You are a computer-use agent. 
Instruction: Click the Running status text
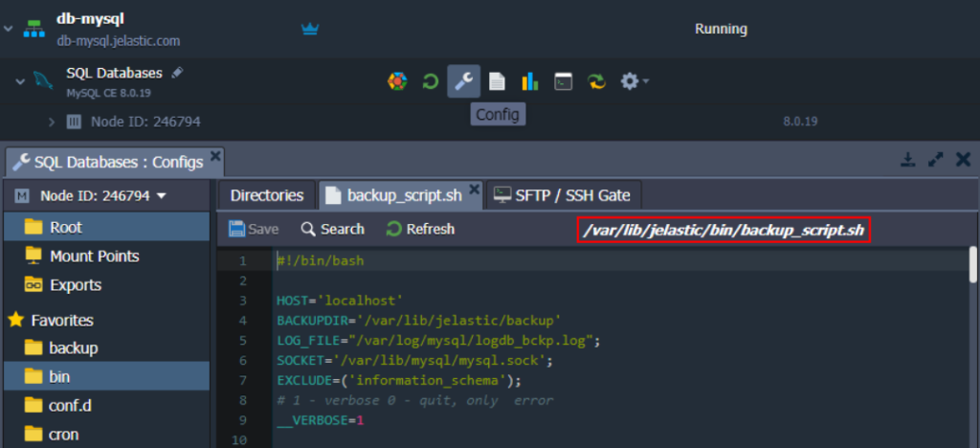[721, 29]
